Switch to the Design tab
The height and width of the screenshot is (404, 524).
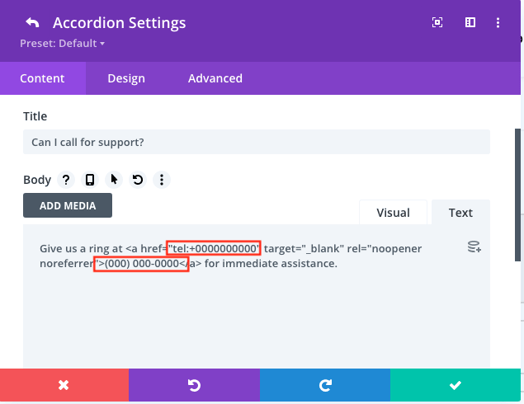[126, 79]
